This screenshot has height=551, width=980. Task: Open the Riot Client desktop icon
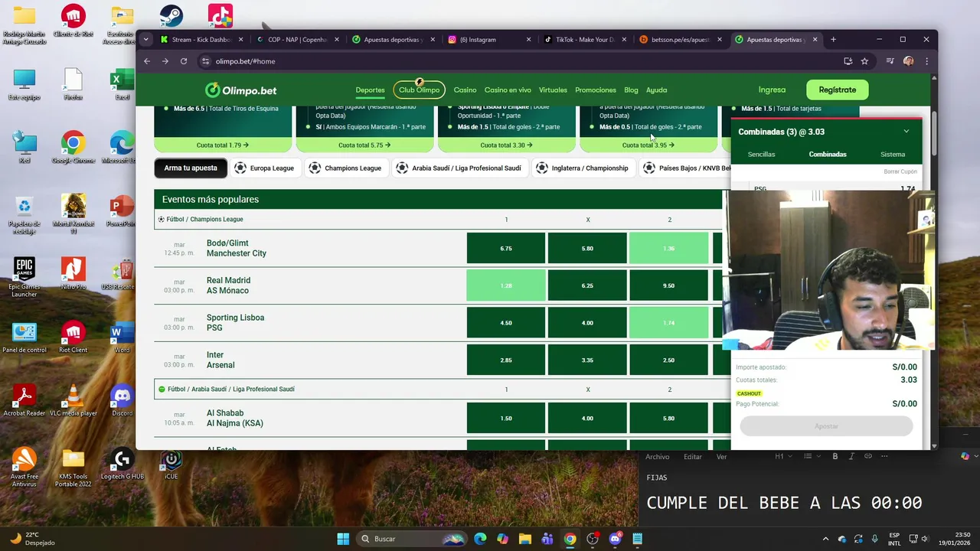[73, 337]
